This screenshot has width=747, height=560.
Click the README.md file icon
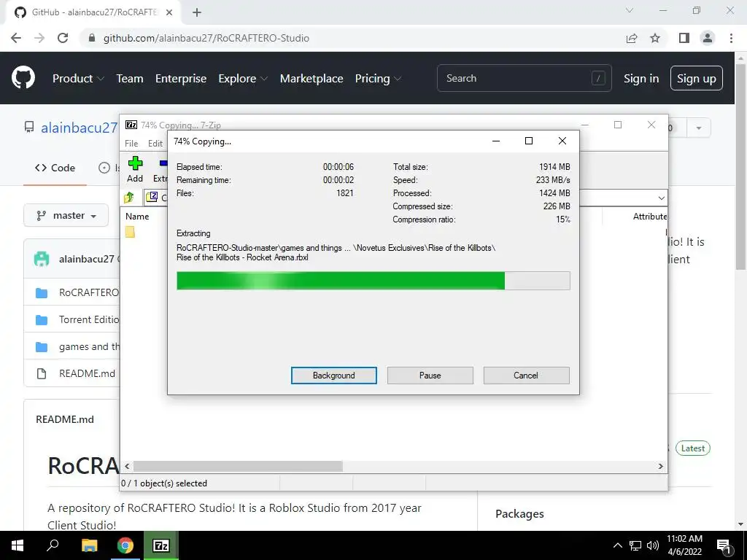[42, 374]
